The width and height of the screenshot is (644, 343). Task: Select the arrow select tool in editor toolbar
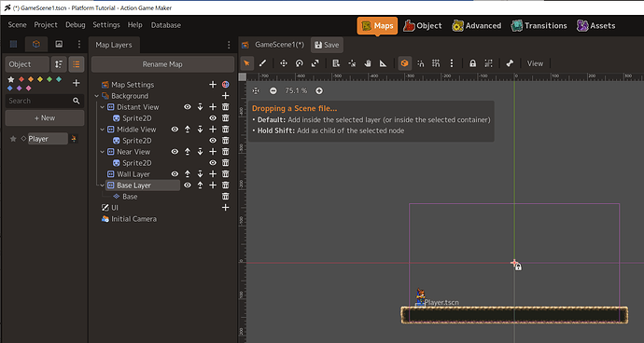click(246, 63)
